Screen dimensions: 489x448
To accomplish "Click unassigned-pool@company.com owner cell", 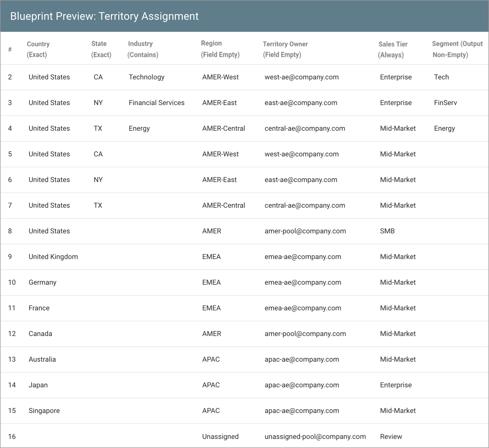I will (x=315, y=437).
